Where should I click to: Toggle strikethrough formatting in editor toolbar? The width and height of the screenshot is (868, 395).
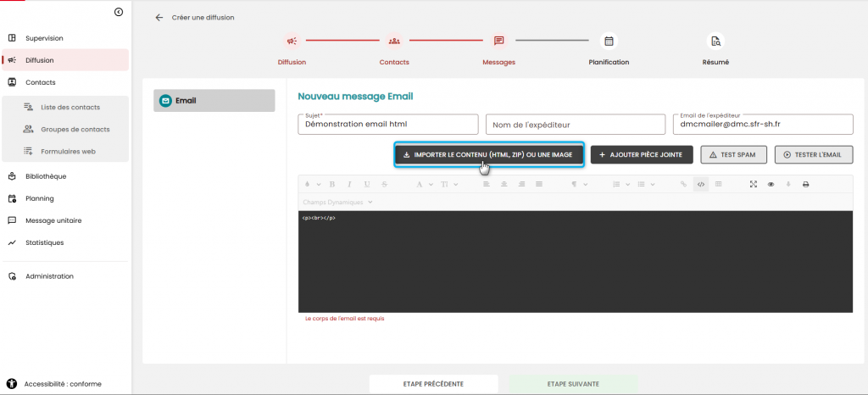pos(384,184)
